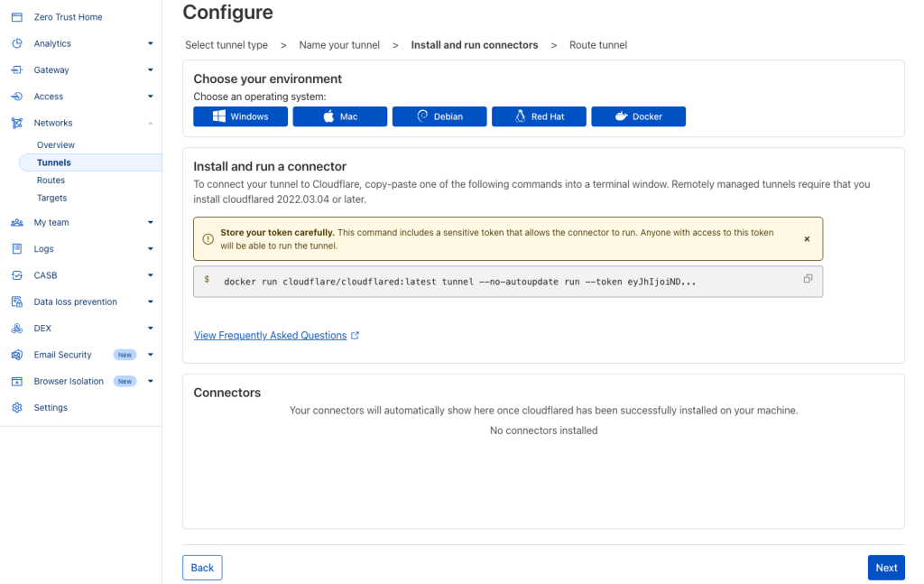Click the Analytics pie chart icon
The width and height of the screenshot is (924, 584).
click(17, 43)
